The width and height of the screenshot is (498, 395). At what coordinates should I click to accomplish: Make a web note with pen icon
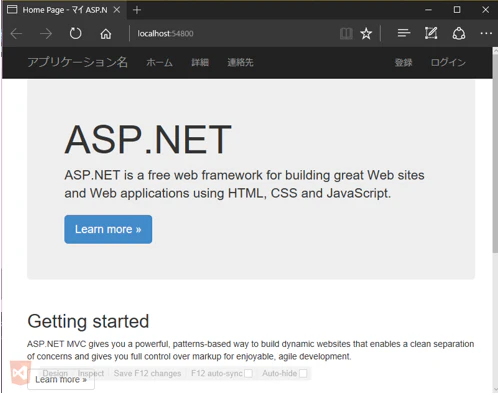pyautogui.click(x=431, y=33)
